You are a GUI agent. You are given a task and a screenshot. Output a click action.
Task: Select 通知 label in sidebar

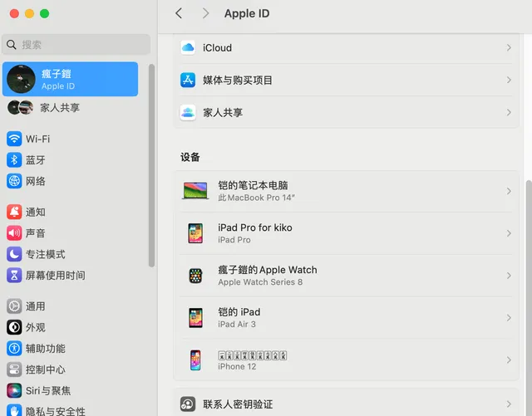coord(35,213)
